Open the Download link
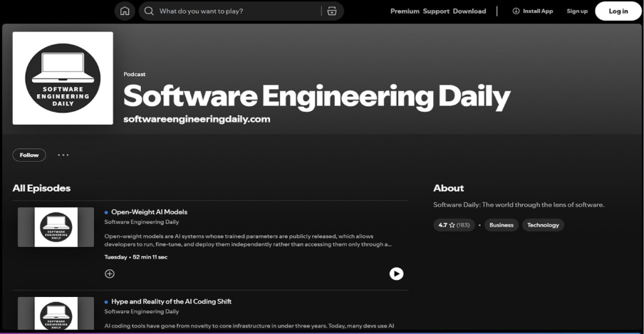Image resolution: width=644 pixels, height=334 pixels. click(x=469, y=11)
